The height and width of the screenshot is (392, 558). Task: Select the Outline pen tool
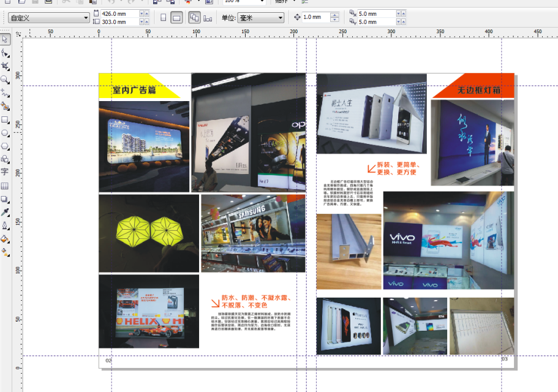pyautogui.click(x=5, y=226)
